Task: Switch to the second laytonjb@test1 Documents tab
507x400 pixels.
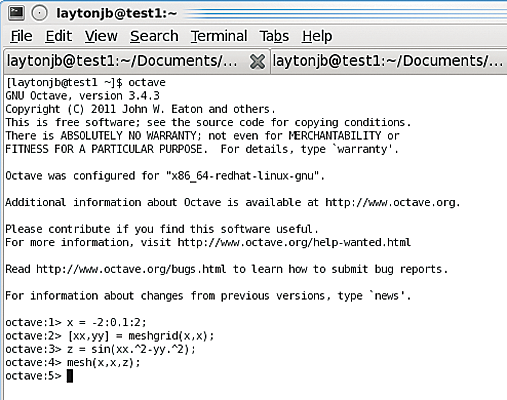Action: pyautogui.click(x=389, y=61)
